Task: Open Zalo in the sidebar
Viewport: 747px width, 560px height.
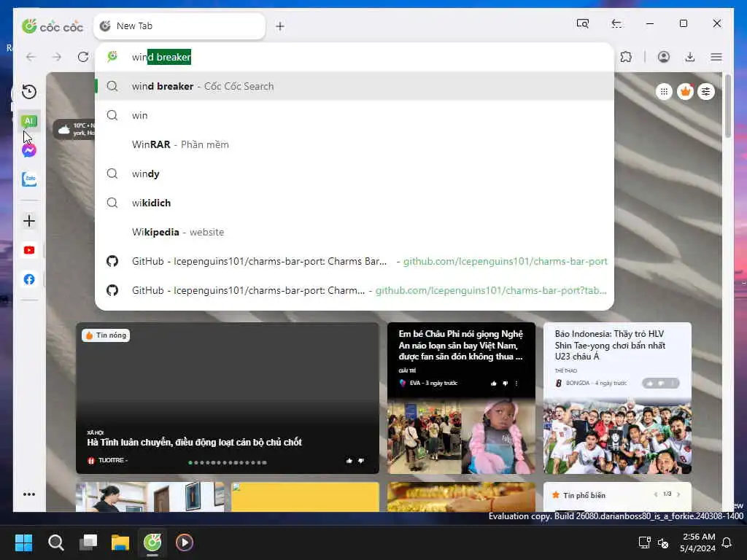Action: [29, 179]
